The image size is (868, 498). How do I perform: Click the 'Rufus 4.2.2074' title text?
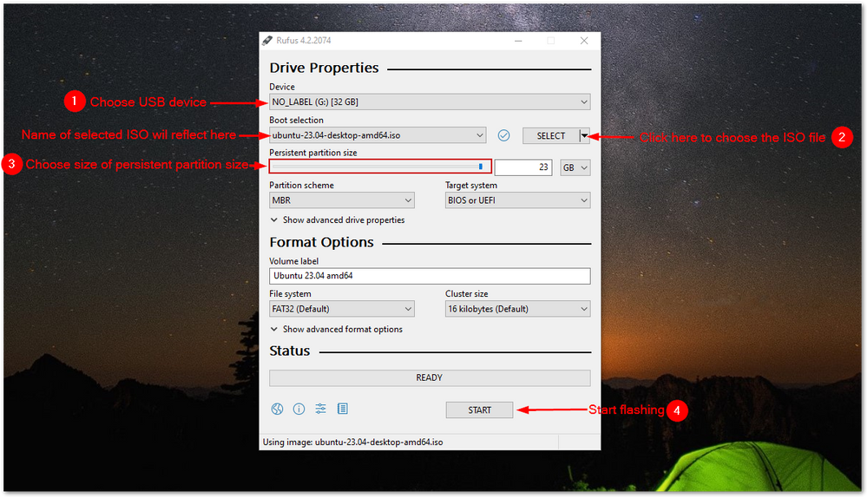point(303,41)
